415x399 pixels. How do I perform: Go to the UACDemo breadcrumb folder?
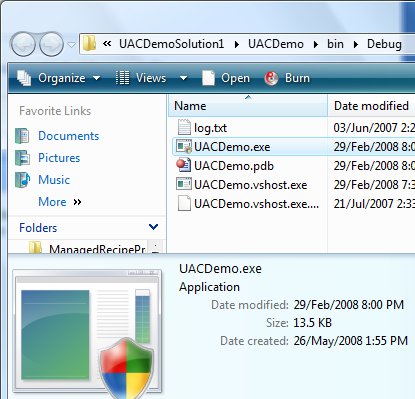click(x=276, y=44)
